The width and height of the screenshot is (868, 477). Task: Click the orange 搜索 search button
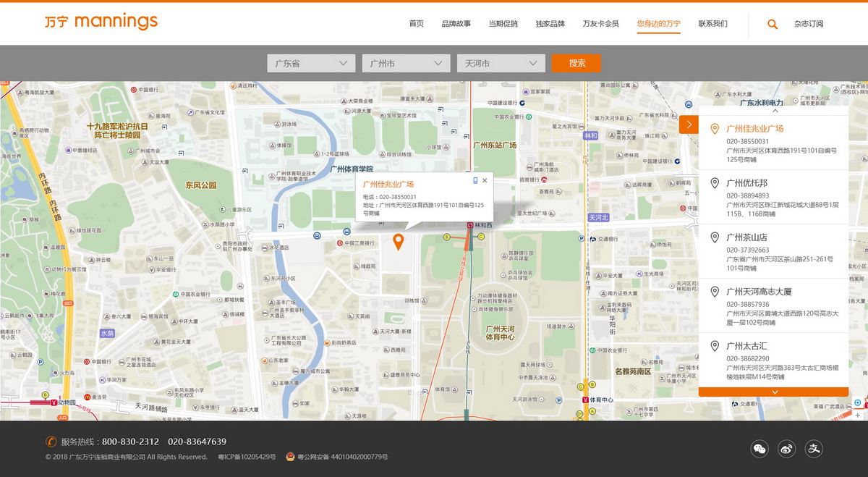pos(576,63)
